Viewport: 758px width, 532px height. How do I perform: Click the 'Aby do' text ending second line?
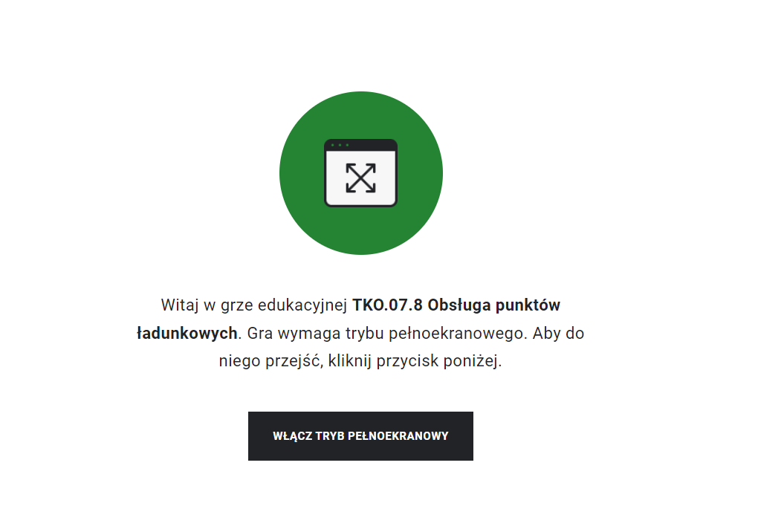558,334
